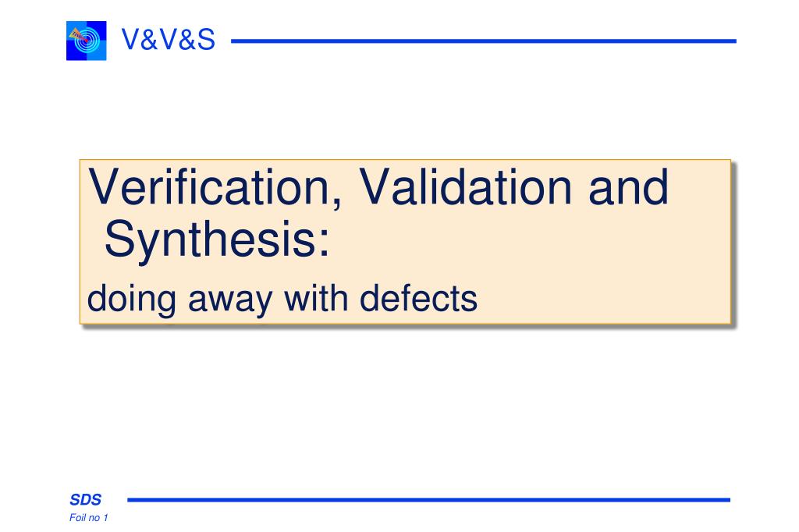Screen dimensions: 799x532
Task: Click the blue horizontal line beside V&V&S
Action: click(x=483, y=41)
